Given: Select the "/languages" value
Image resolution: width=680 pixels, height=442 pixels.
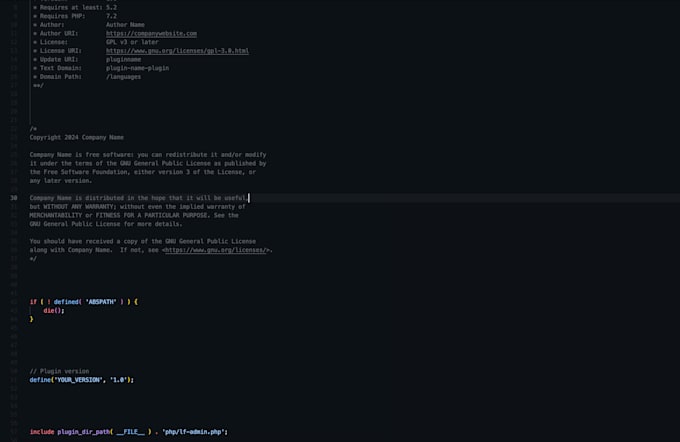Looking at the screenshot, I should [x=124, y=77].
